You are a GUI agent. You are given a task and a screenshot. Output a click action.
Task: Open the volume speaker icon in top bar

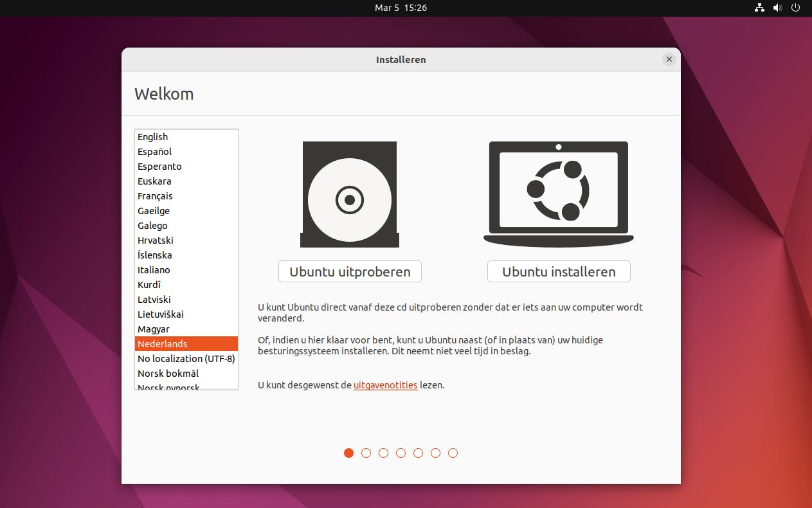777,8
